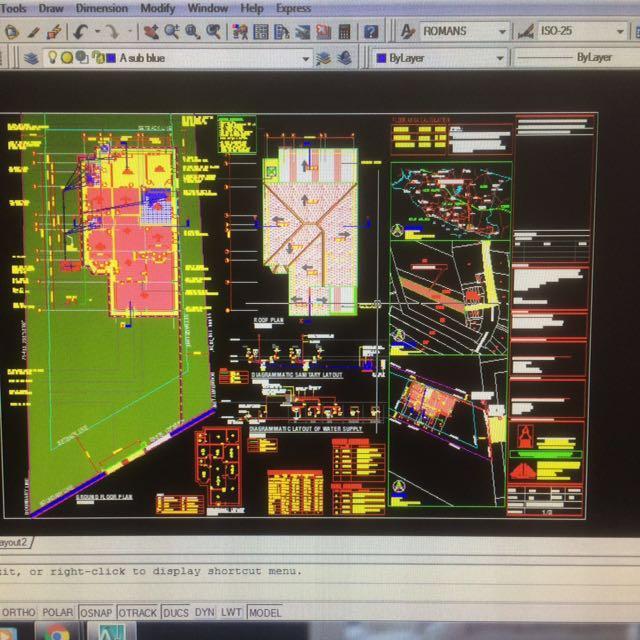Image resolution: width=640 pixels, height=640 pixels.
Task: Open the Layer Properties Manager icon
Action: 30,58
